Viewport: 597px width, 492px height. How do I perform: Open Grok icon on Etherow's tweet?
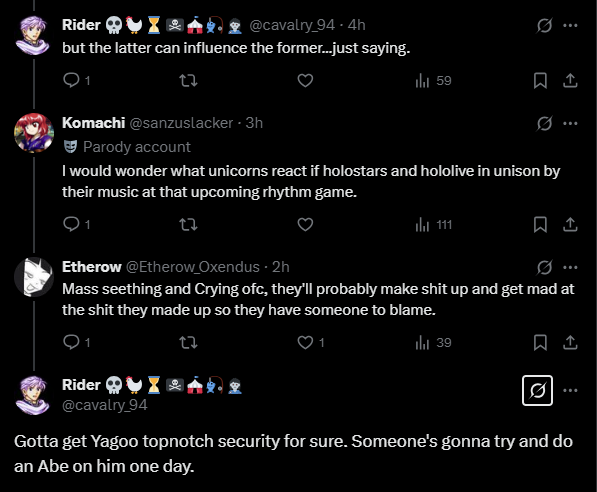tap(544, 267)
